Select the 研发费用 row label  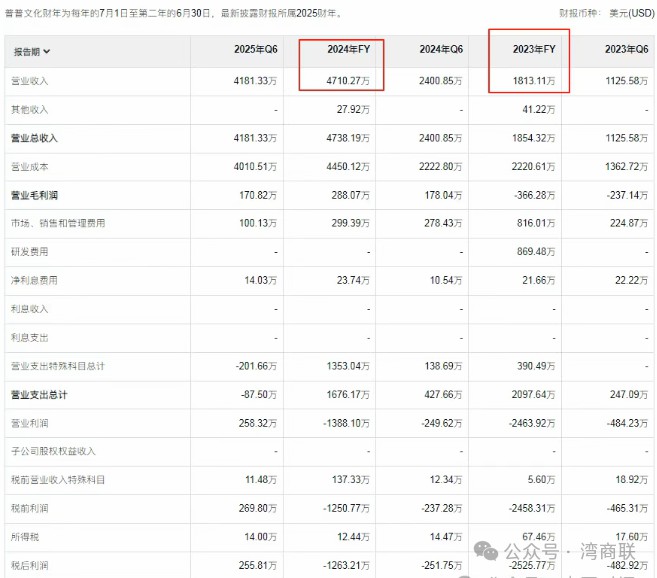click(29, 252)
